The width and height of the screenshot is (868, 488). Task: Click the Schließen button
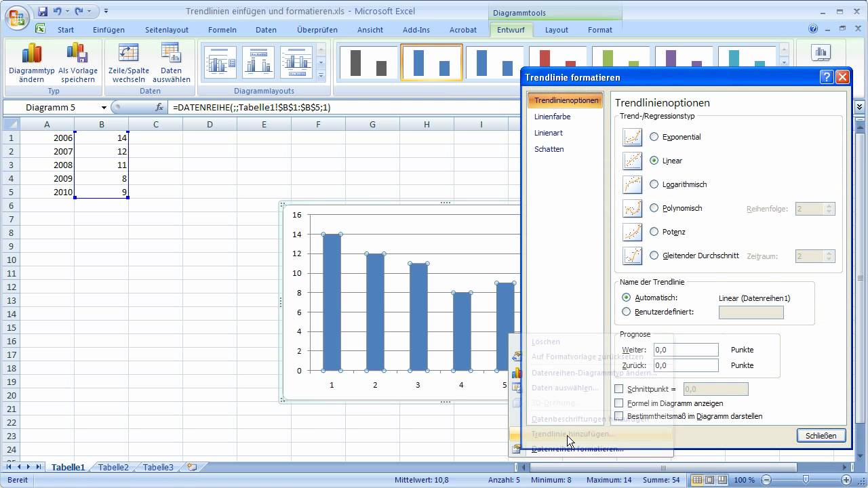click(821, 436)
